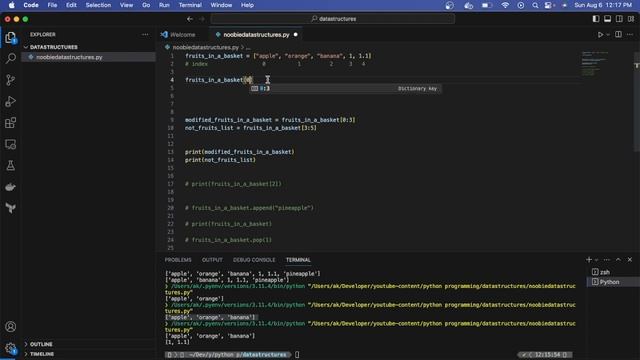Open the Apple menu
The width and height of the screenshot is (640, 360).
[11, 5]
